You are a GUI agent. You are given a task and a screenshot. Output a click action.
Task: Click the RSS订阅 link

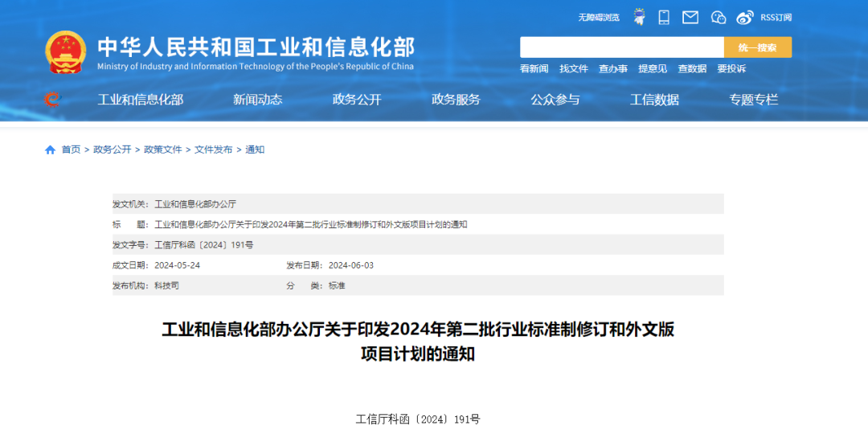pyautogui.click(x=776, y=17)
